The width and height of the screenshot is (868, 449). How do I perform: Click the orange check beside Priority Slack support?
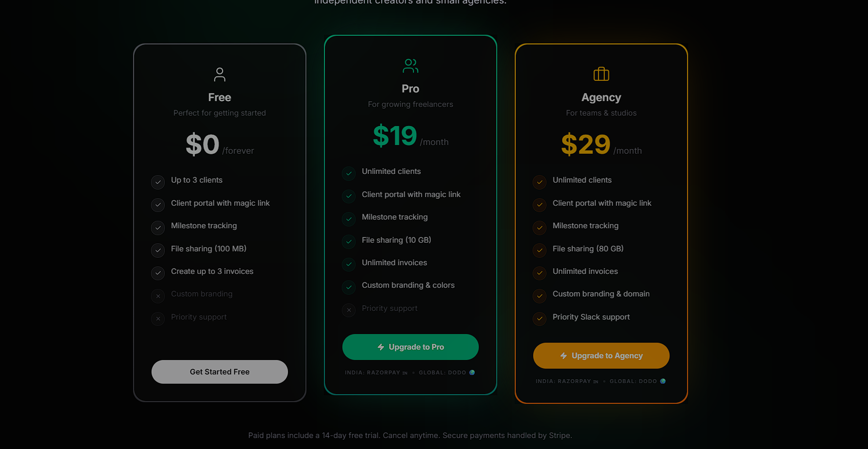tap(540, 319)
